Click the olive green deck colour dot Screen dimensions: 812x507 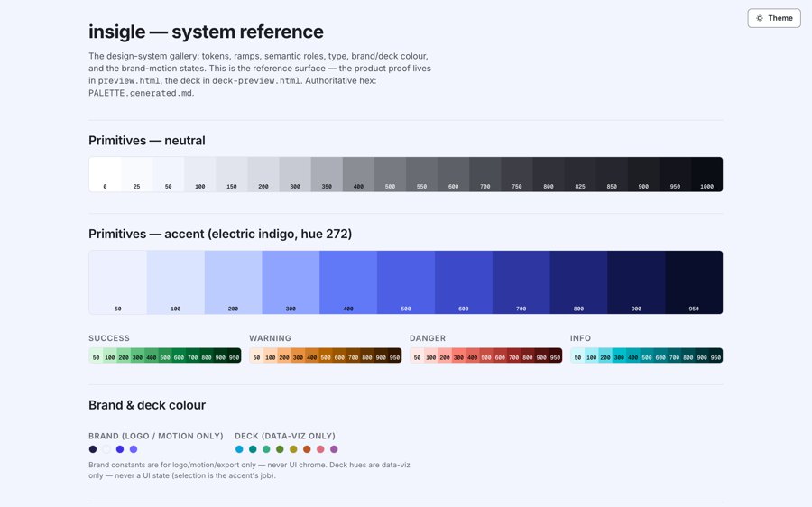click(x=280, y=449)
